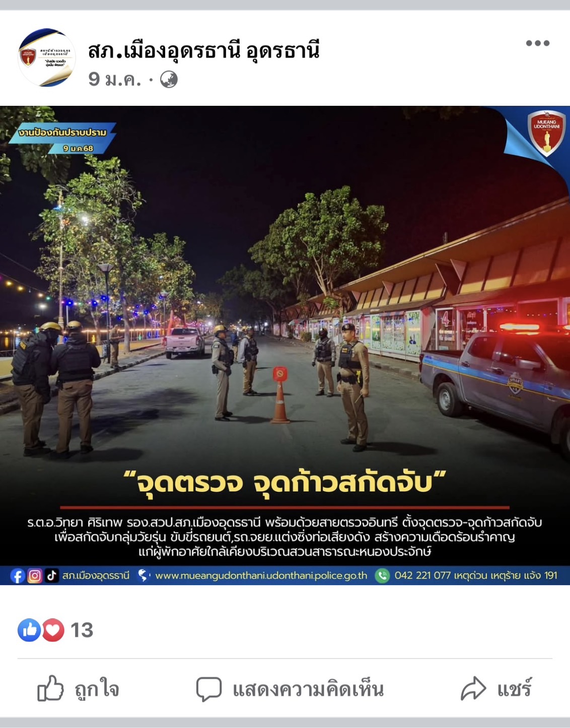
Task: View the red heart reaction icon
Action: point(53,630)
